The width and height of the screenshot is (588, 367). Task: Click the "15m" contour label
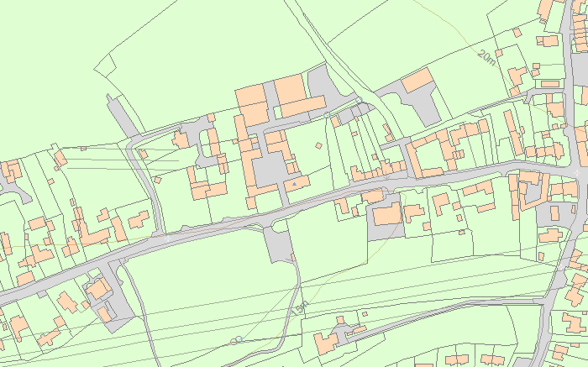point(300,307)
